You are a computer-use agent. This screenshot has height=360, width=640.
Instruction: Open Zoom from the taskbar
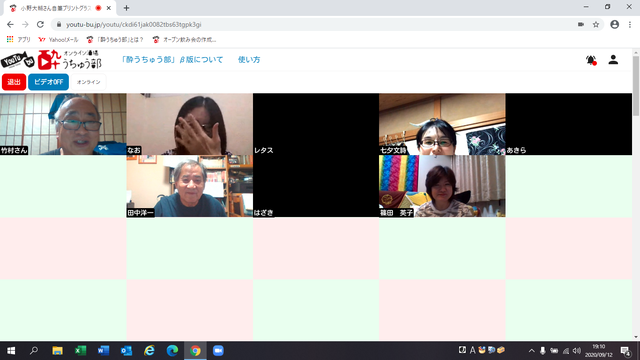tap(218, 351)
